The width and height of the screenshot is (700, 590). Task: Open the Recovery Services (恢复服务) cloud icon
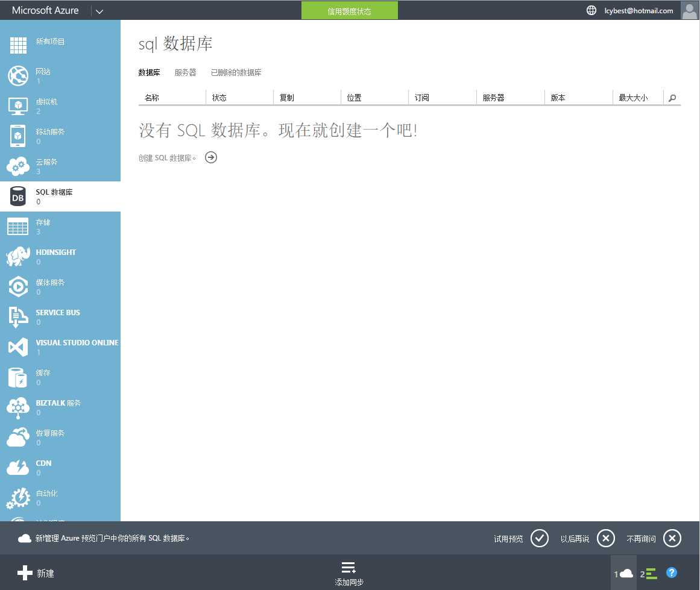pyautogui.click(x=18, y=438)
